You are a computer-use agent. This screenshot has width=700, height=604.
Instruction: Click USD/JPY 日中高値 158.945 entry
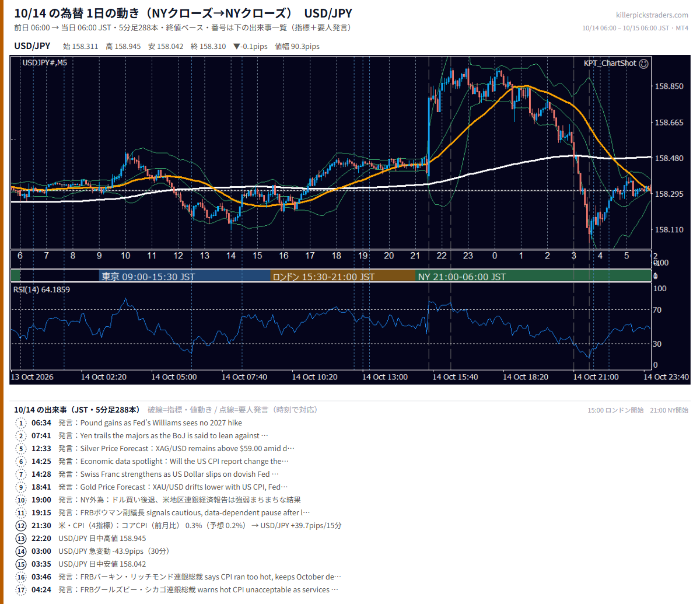(102, 539)
